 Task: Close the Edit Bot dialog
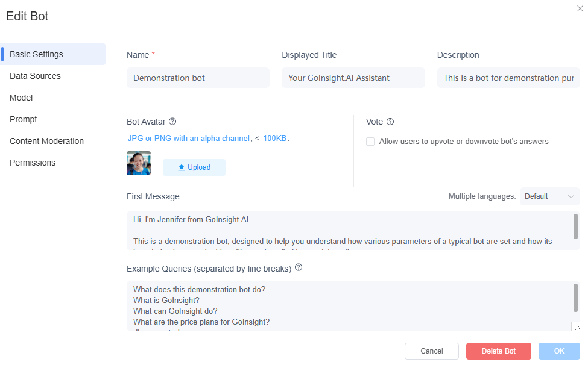click(x=580, y=8)
